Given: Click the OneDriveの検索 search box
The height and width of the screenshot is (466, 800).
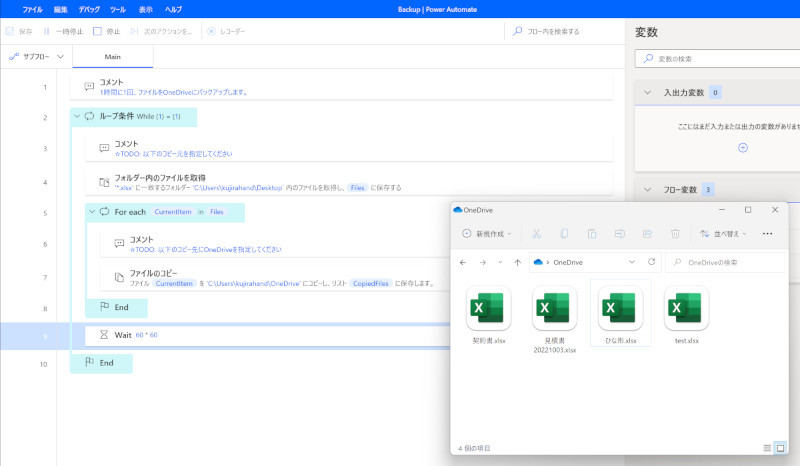Looking at the screenshot, I should pos(725,262).
